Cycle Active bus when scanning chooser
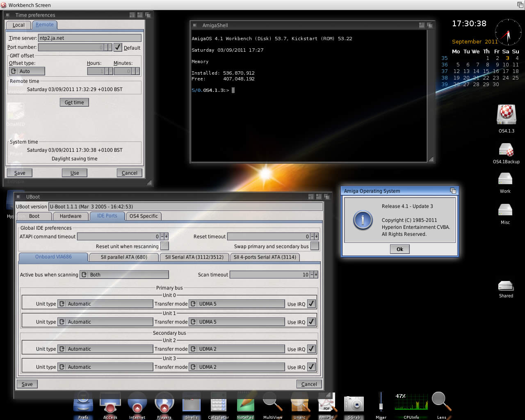Viewport: 525px width, 420px height. pyautogui.click(x=124, y=275)
